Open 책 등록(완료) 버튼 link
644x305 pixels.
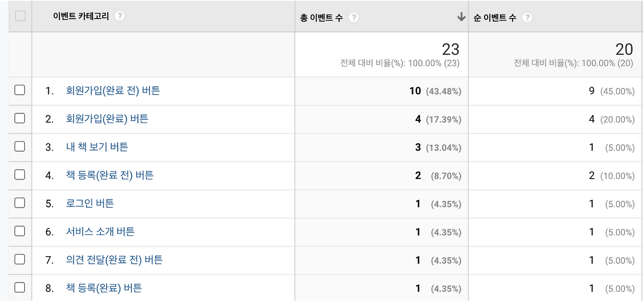click(x=104, y=288)
